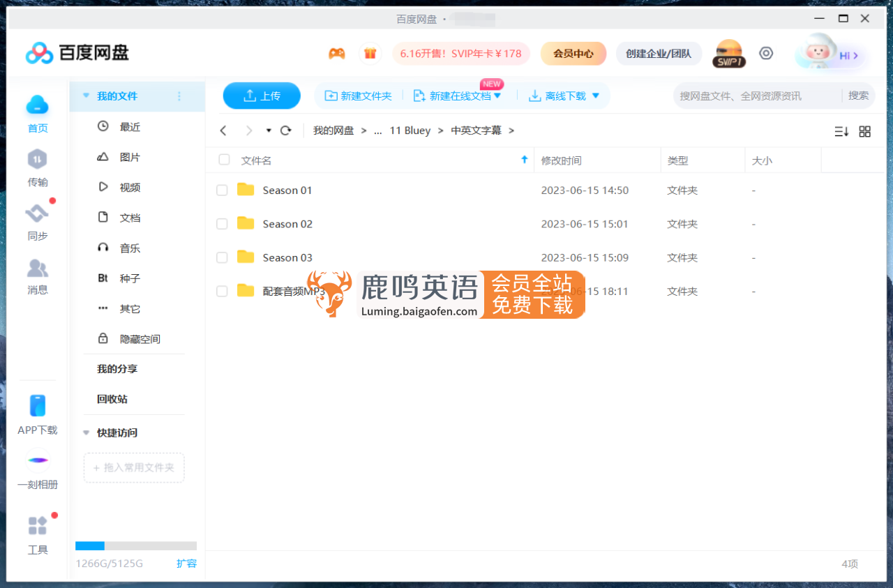Go to 11 Bluey in breadcrumb
Screen dimensions: 893x588
410,130
